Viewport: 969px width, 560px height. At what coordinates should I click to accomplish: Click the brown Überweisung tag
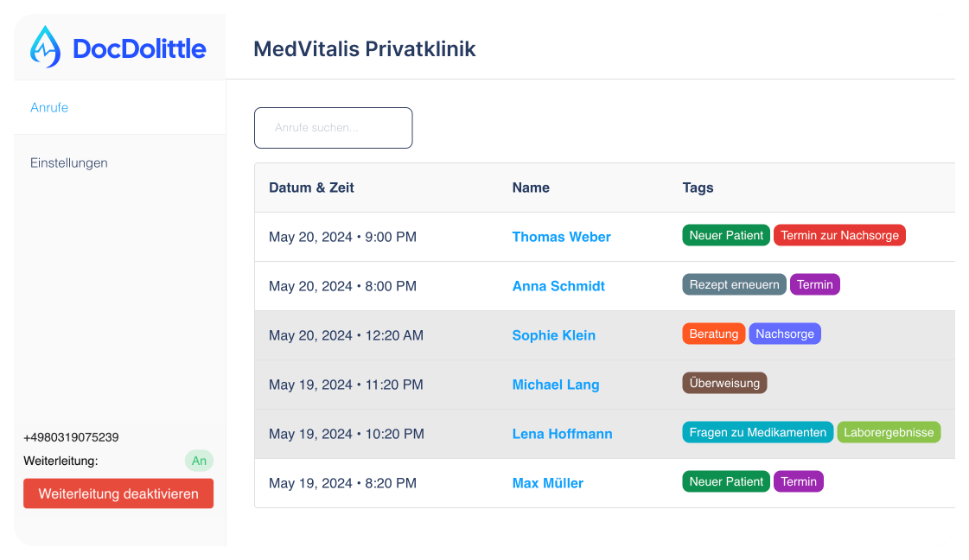(x=724, y=383)
